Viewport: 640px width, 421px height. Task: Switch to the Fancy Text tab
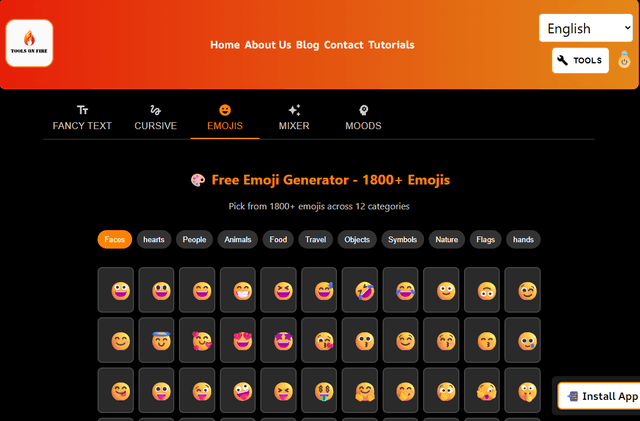[82, 117]
